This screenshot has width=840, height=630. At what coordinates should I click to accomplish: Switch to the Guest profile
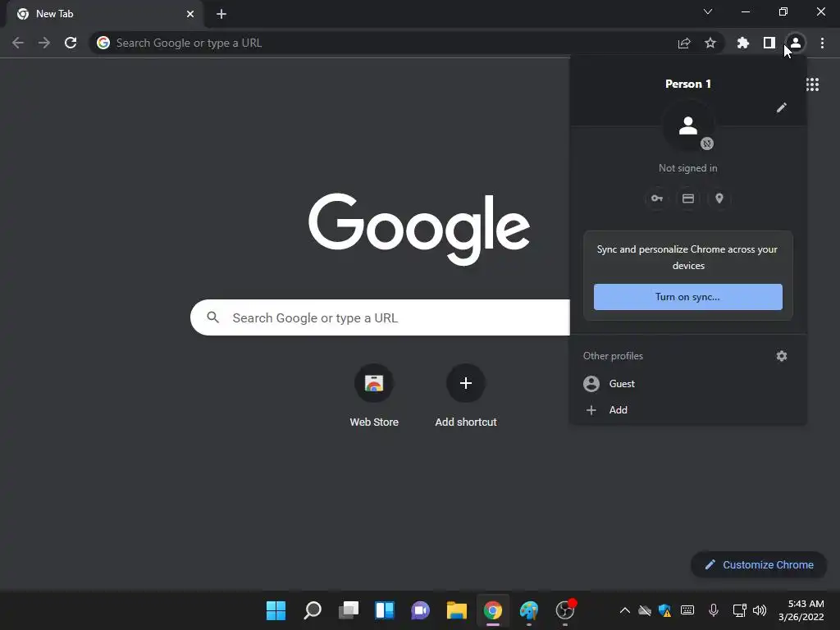688,384
